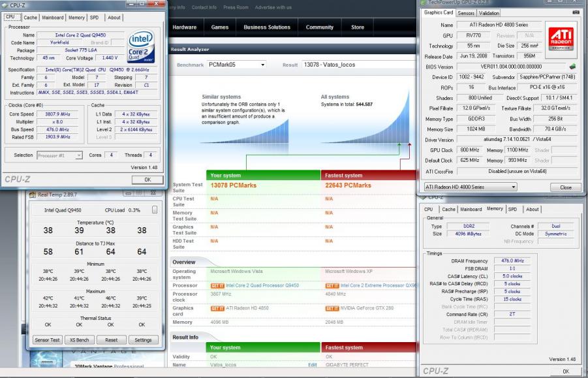Click the Close button in GPU-Z
The width and height of the screenshot is (588, 378).
566,187
